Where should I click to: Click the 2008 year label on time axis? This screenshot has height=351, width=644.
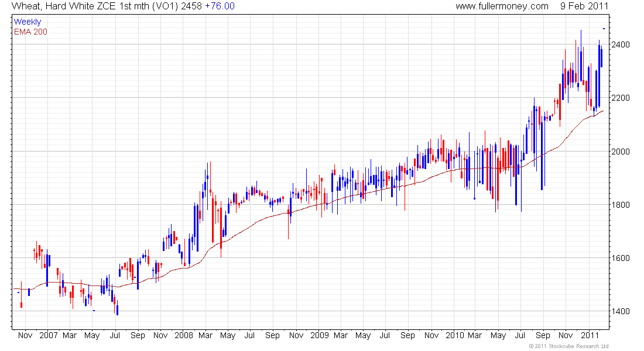pyautogui.click(x=184, y=335)
